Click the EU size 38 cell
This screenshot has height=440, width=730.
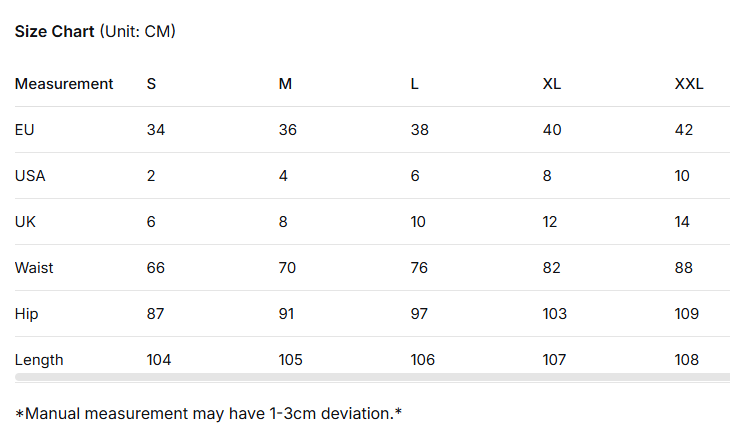pyautogui.click(x=420, y=130)
